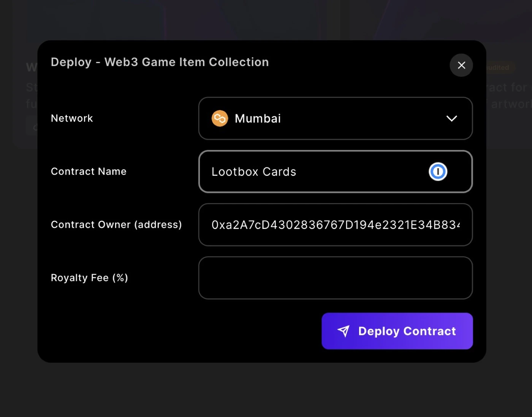Click the Network field label
Image resolution: width=532 pixels, height=417 pixels.
(x=72, y=118)
